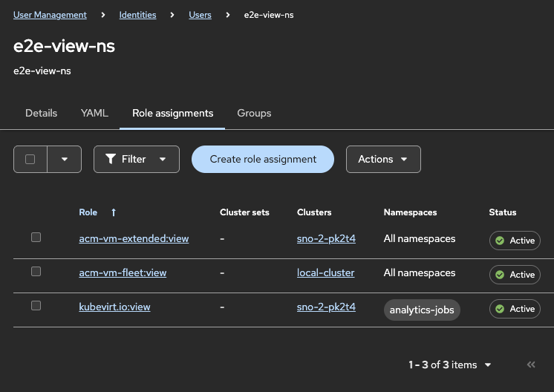Click Create role assignment button
Screen dimensions: 554x392
[263, 159]
